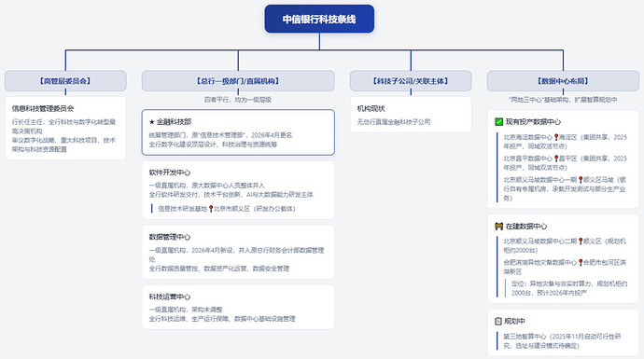
Task: Click the line 全行数字化建设顶层设计
Action: [x=213, y=145]
